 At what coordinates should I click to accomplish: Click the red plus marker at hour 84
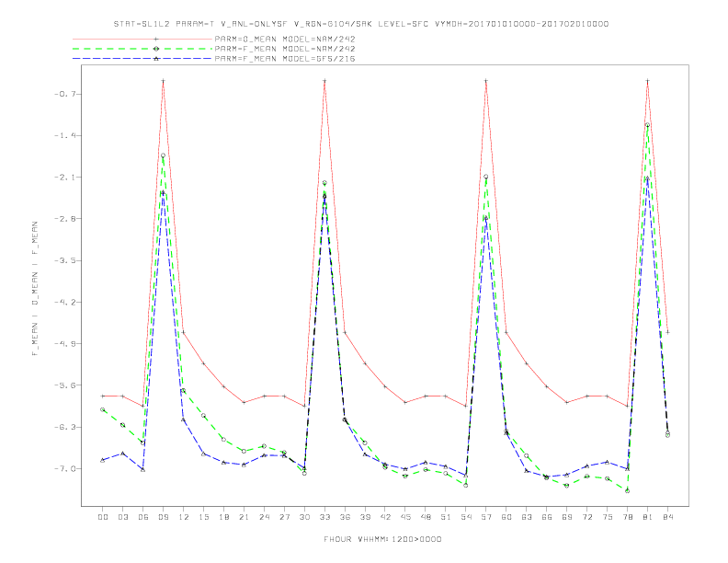click(667, 332)
